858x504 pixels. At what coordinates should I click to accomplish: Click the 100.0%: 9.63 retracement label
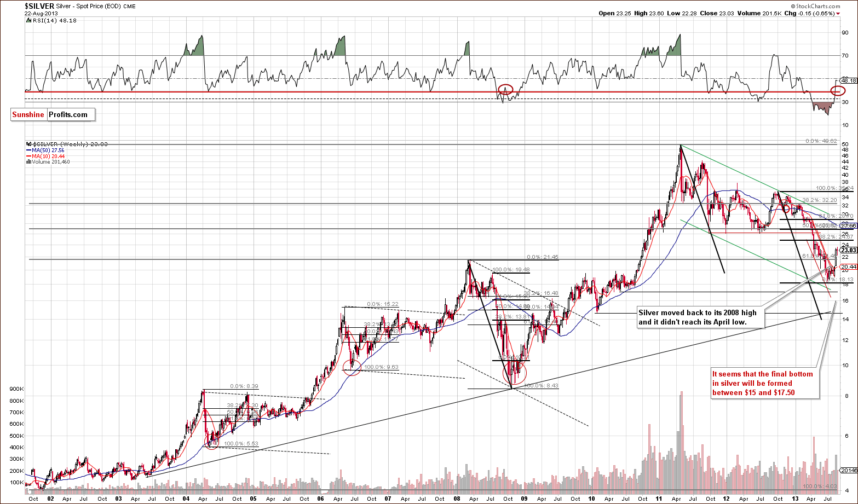pos(381,367)
